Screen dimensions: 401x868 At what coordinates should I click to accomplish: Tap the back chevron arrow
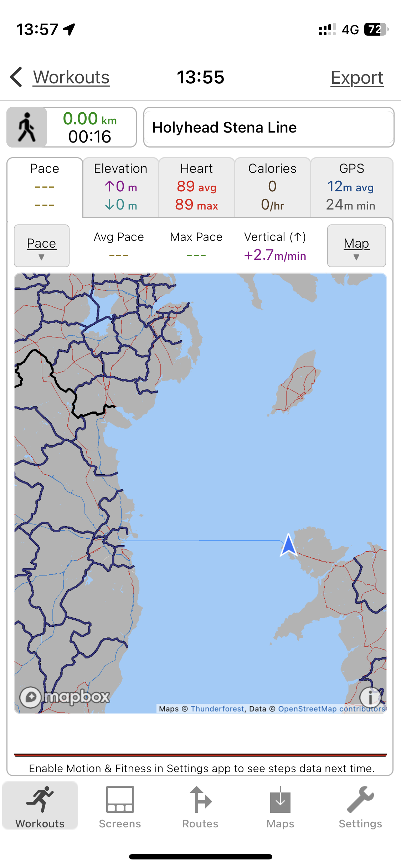(x=16, y=77)
